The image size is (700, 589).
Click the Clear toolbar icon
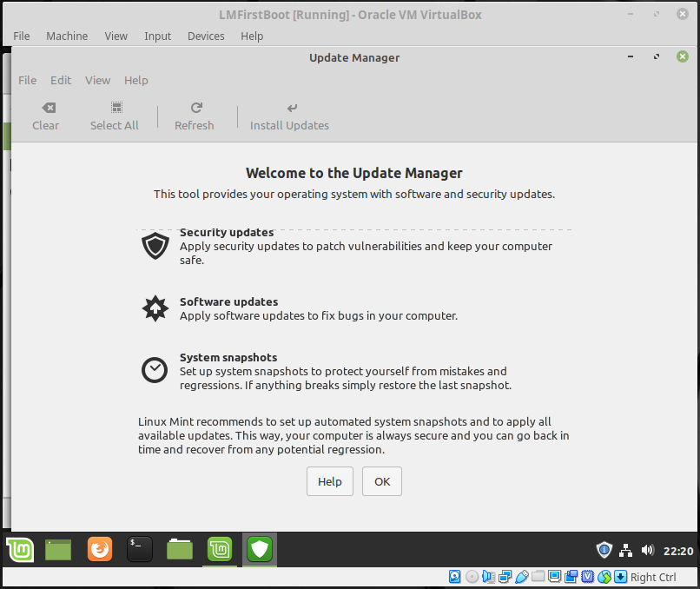49,108
